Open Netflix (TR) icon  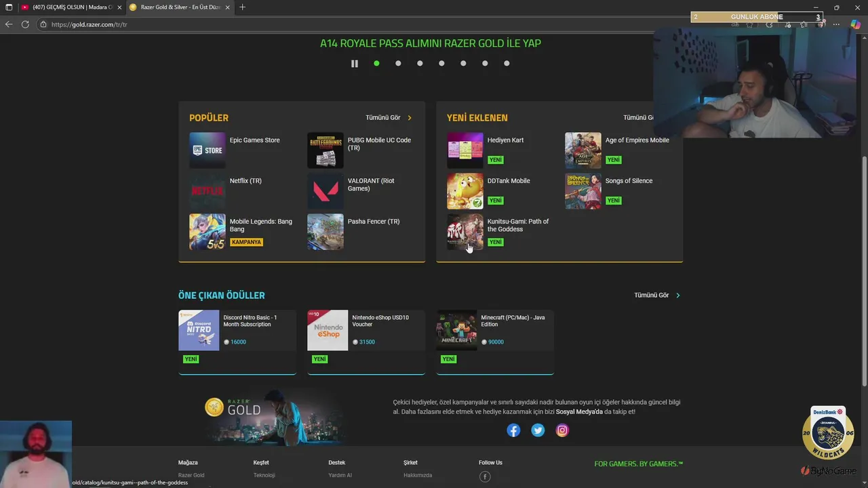pos(208,191)
